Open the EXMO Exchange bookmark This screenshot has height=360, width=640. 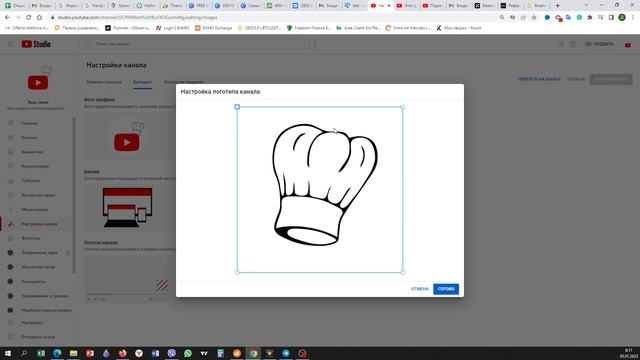(x=213, y=28)
